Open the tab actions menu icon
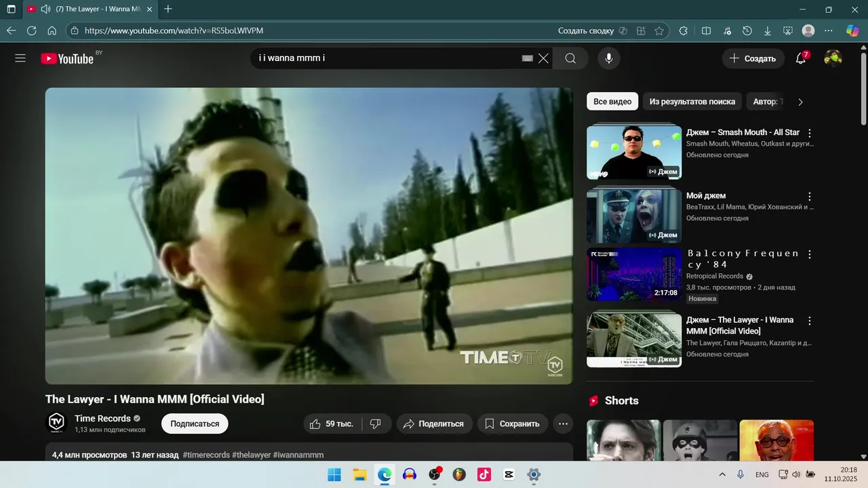 click(x=11, y=9)
